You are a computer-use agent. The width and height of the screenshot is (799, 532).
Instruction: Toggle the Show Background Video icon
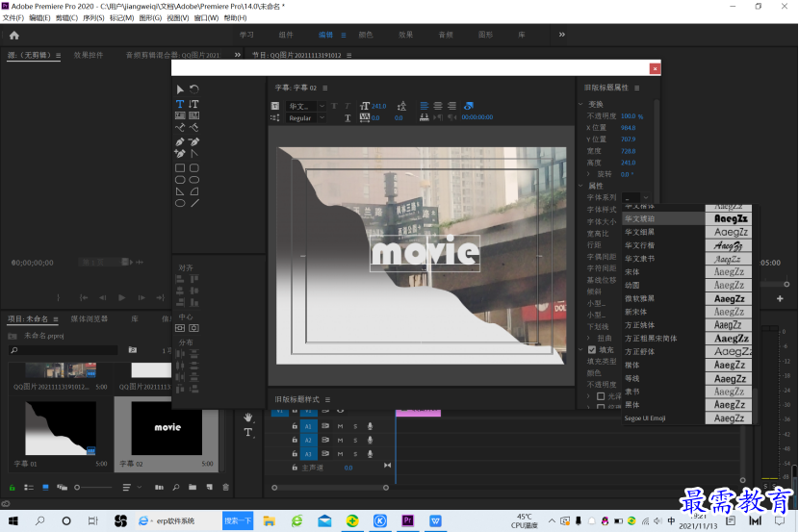point(468,106)
